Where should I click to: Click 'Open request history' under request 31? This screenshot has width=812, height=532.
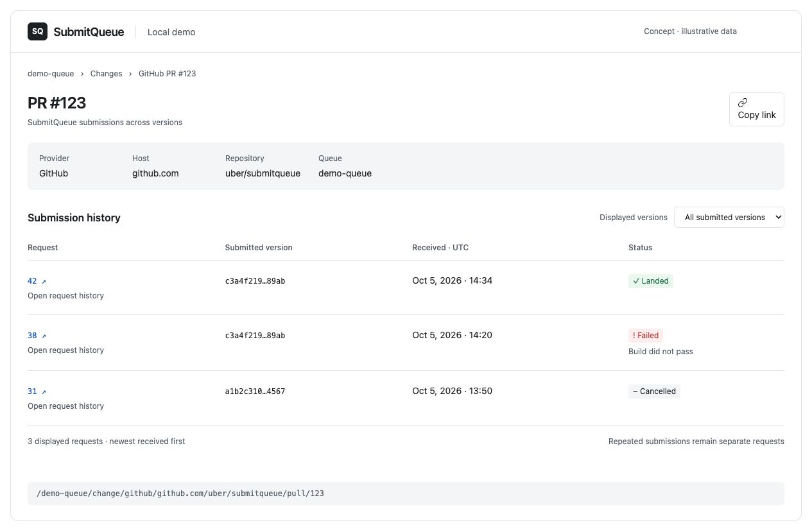(65, 406)
